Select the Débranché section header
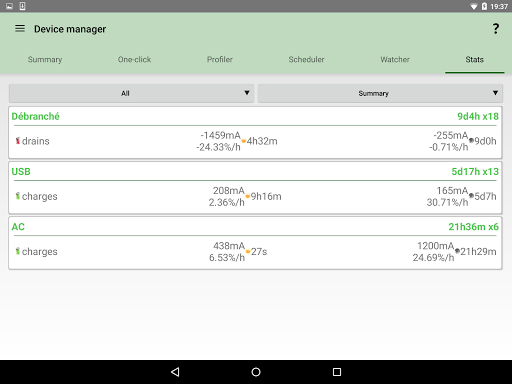 click(35, 116)
